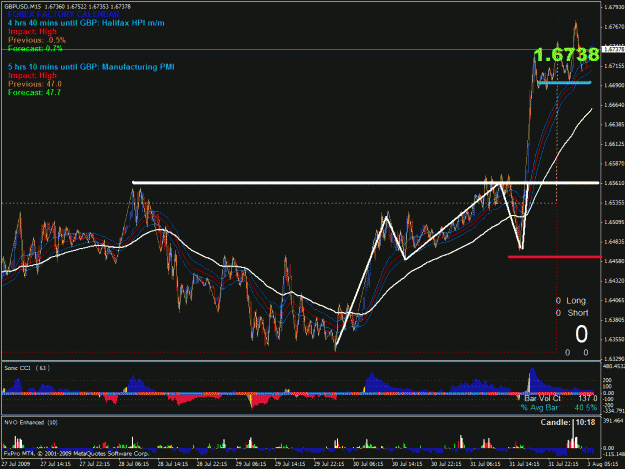The image size is (625, 469).
Task: Select the 1.65610 price axis label
Action: (x=614, y=183)
